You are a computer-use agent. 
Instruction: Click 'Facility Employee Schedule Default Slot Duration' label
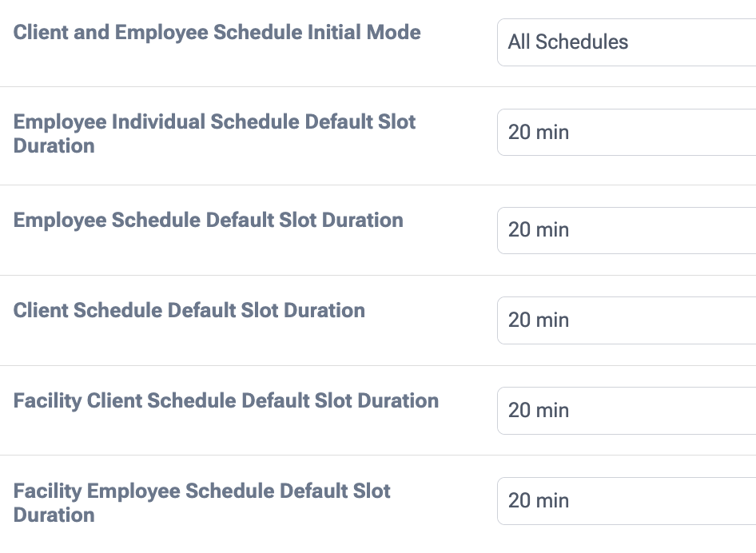pyautogui.click(x=202, y=502)
